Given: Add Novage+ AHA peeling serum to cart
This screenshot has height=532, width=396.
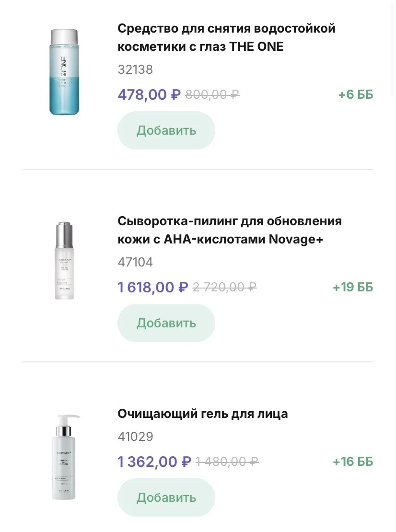Looking at the screenshot, I should [166, 323].
